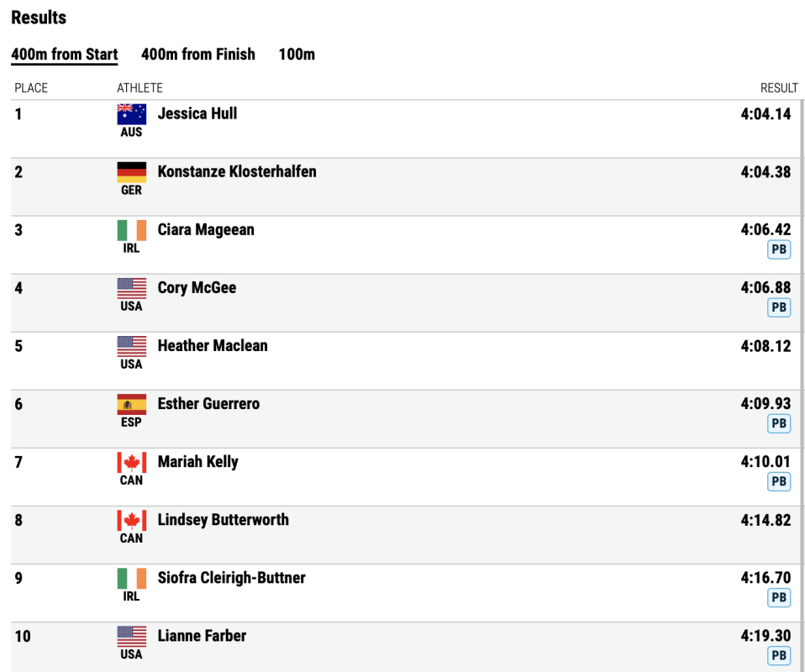Screen dimensions: 805x672
Task: Open Konstanze Klosterhalfen's athlete profile
Action: (237, 171)
